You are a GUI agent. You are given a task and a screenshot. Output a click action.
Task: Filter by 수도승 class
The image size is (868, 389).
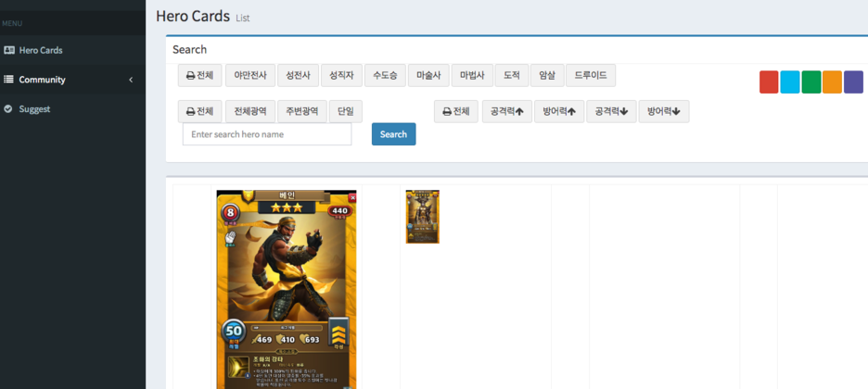pyautogui.click(x=385, y=75)
